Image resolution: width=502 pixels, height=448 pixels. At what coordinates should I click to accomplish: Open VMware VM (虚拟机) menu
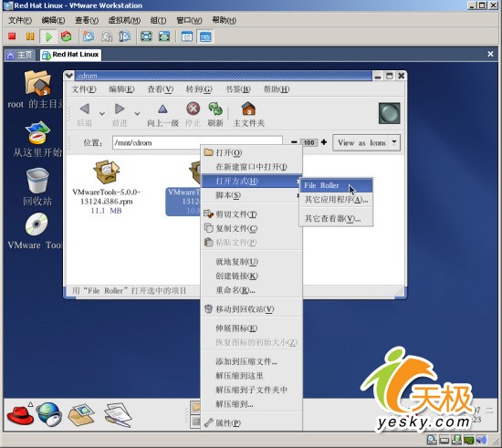click(124, 20)
